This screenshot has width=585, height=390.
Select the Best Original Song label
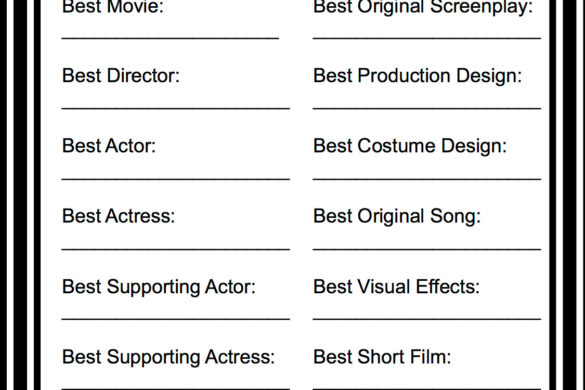pyautogui.click(x=397, y=217)
